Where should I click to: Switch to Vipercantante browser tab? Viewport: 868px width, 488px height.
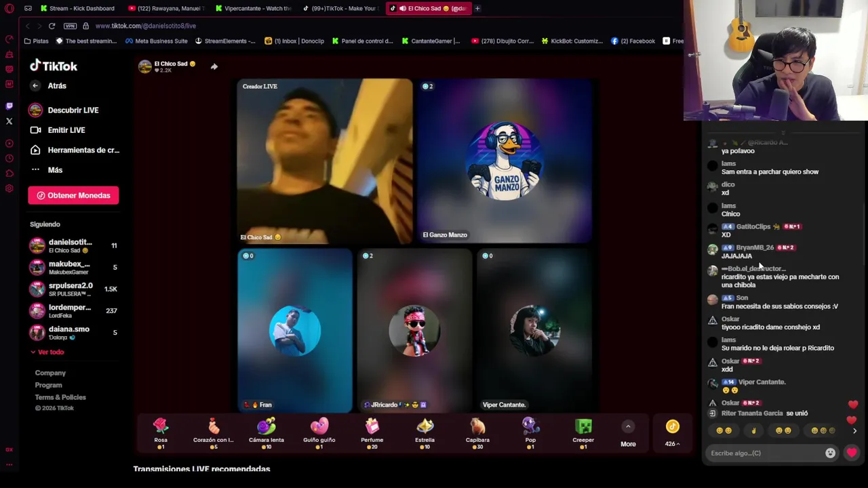pyautogui.click(x=254, y=8)
